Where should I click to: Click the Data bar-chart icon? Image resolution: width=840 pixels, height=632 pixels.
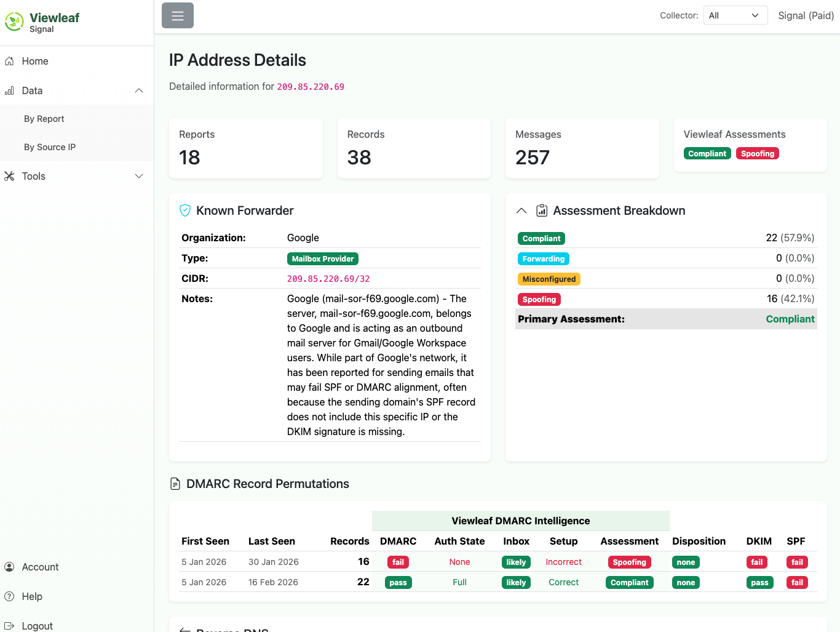click(x=9, y=90)
